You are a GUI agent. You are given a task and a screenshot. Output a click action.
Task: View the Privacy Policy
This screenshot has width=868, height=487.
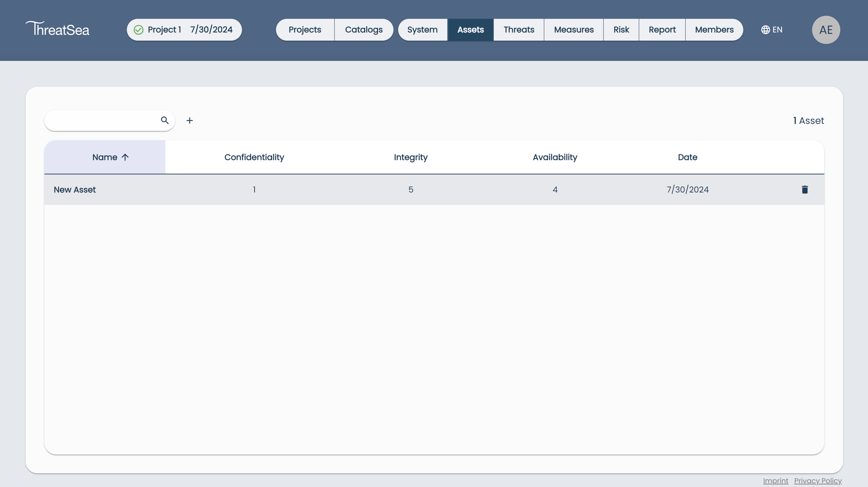(818, 481)
